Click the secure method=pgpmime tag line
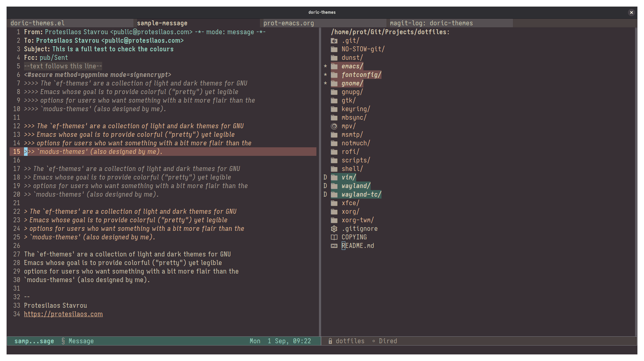The height and width of the screenshot is (361, 644). tap(98, 75)
